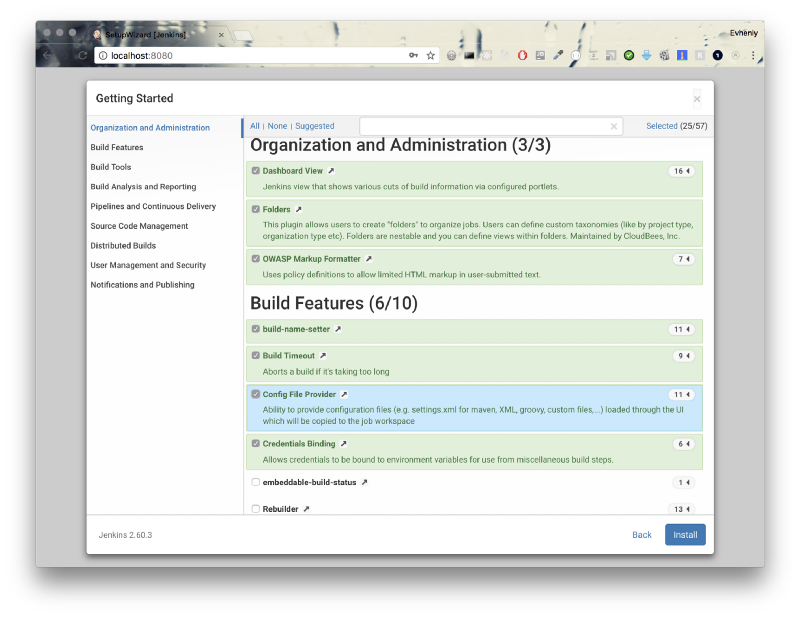Jump to Build Tools category

coord(111,167)
